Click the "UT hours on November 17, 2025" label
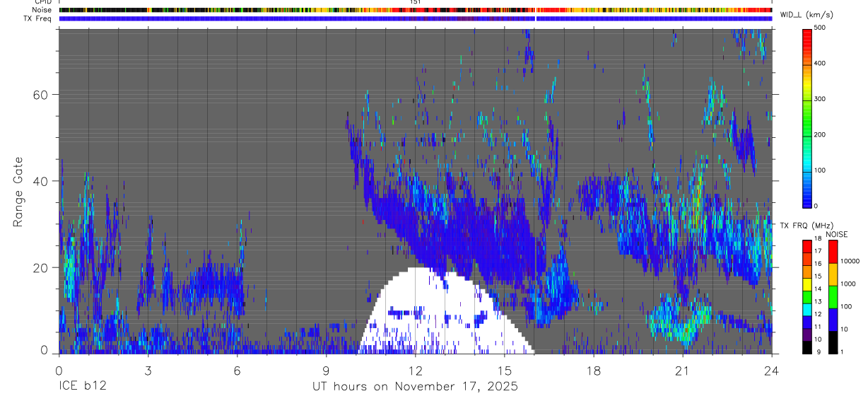Image resolution: width=868 pixels, height=401 pixels. pos(416,387)
